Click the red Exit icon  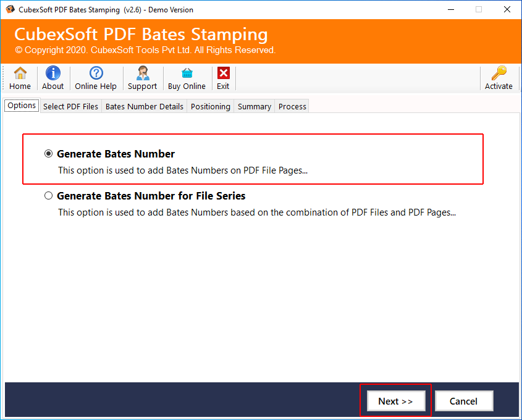tap(223, 73)
